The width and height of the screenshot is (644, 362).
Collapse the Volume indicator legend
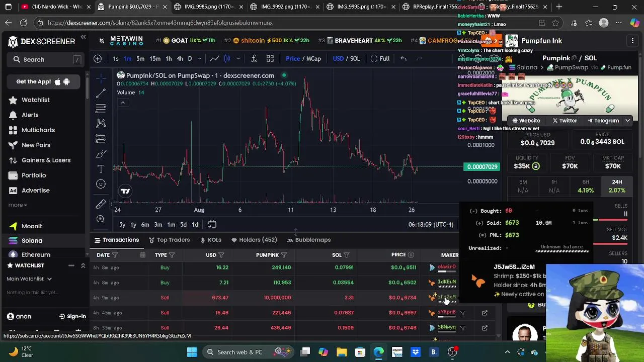(x=123, y=103)
